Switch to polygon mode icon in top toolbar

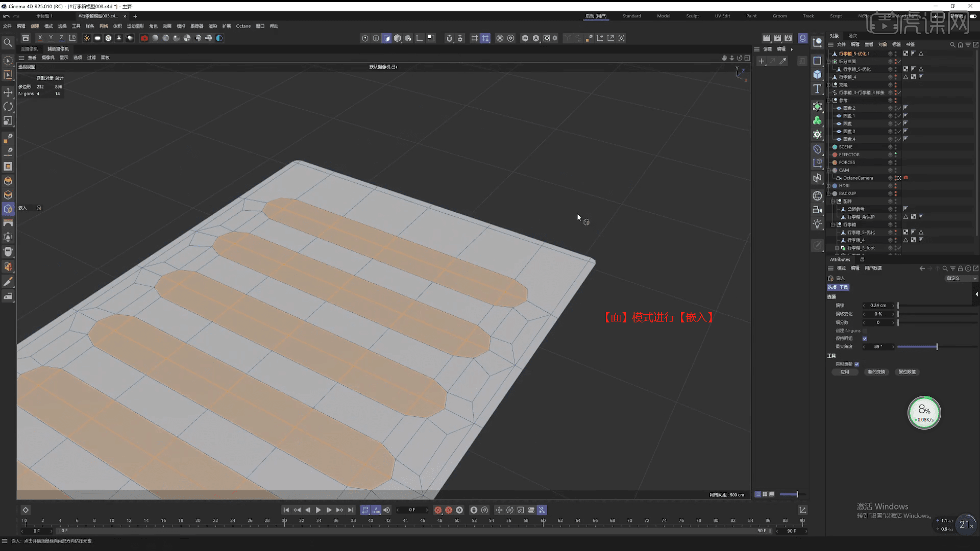coord(386,38)
